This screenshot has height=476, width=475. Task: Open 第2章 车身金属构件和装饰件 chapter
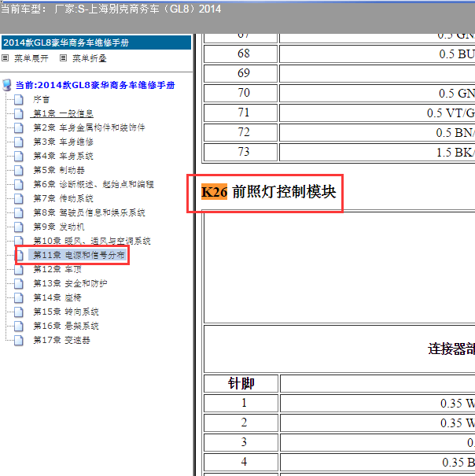tap(89, 127)
